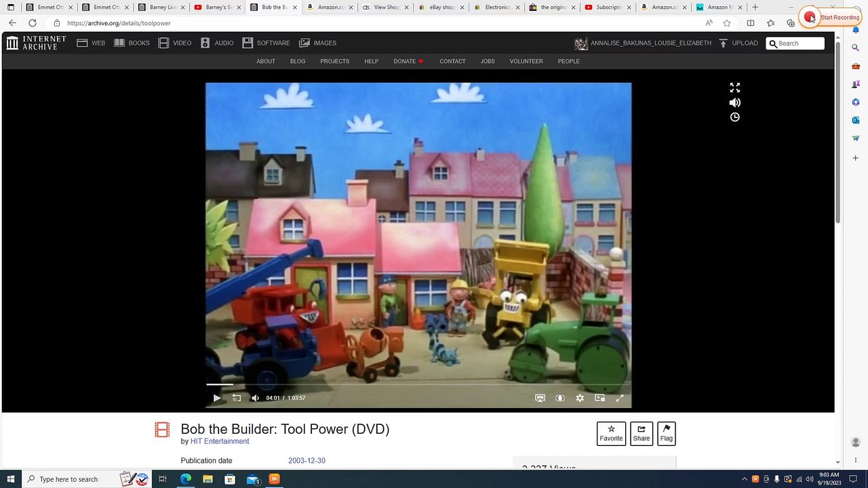
Task: Open the IMAGES media menu
Action: 318,43
